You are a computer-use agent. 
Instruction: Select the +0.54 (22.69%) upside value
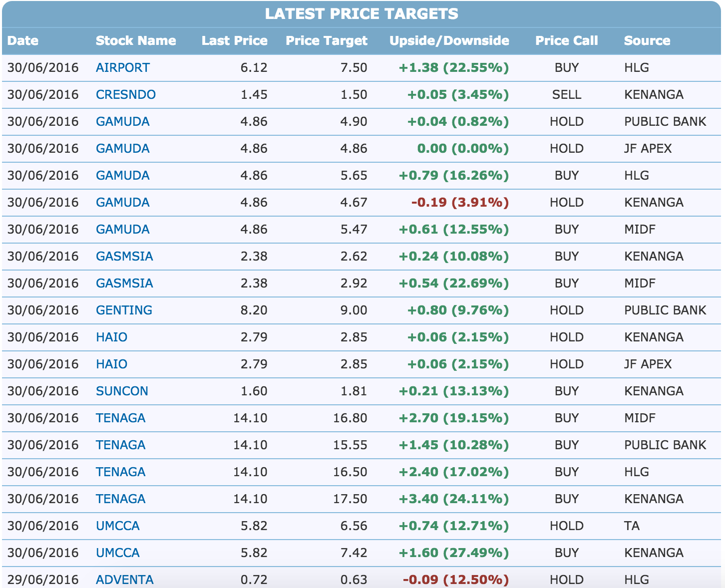(x=454, y=284)
